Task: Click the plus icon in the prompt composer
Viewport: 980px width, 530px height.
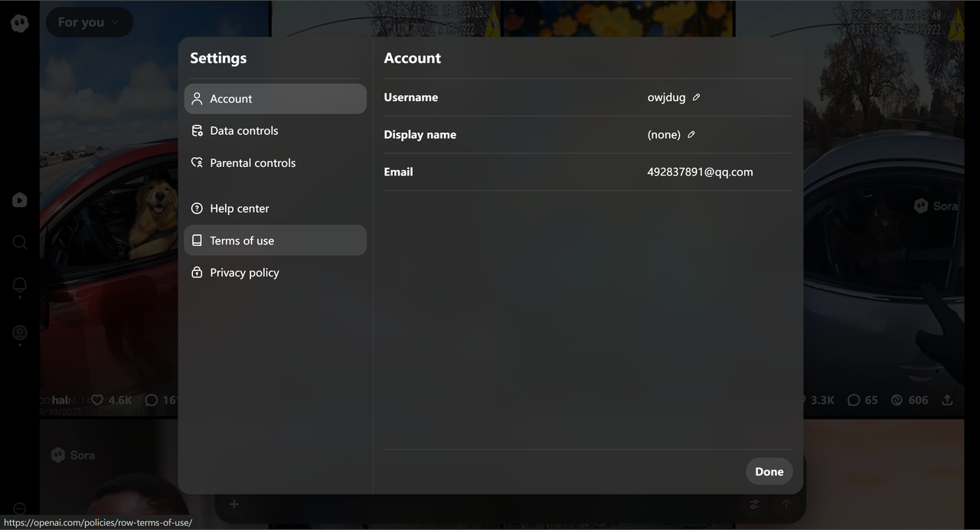Action: coord(234,504)
